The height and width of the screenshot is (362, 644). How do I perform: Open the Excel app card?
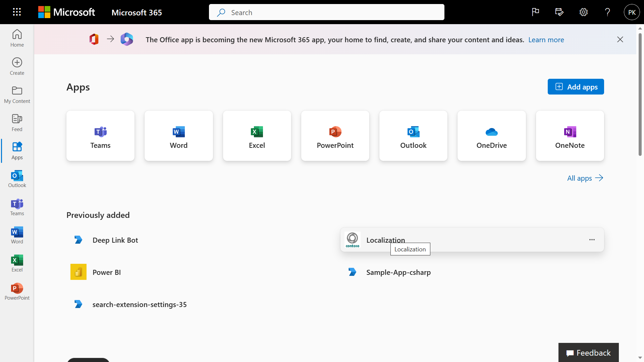point(257,136)
